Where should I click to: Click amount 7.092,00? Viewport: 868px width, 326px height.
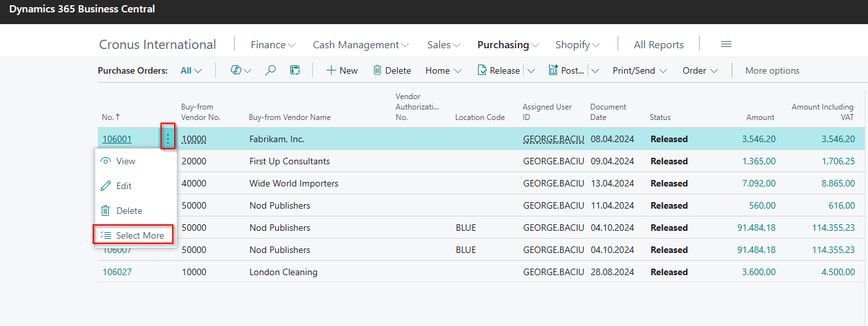click(758, 183)
